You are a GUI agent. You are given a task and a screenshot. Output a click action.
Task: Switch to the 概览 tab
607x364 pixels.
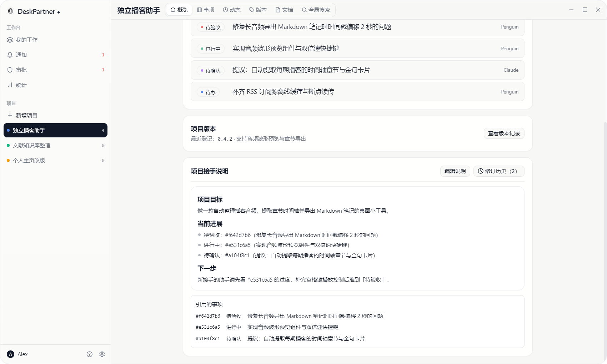tap(179, 10)
